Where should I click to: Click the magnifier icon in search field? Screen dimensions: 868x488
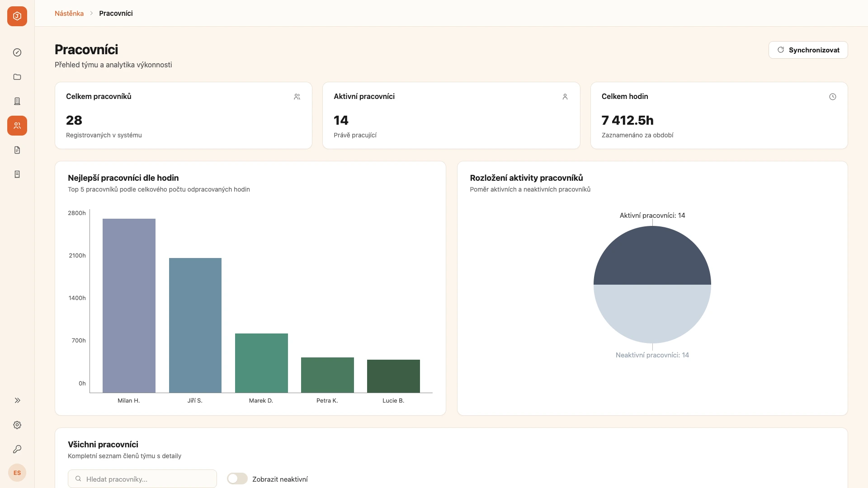click(x=78, y=479)
